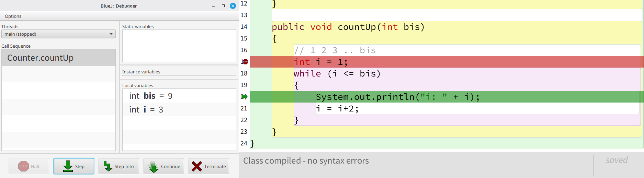Place the cursor on the println statement line
Viewport: 644px width, 178px height.
pos(397,97)
